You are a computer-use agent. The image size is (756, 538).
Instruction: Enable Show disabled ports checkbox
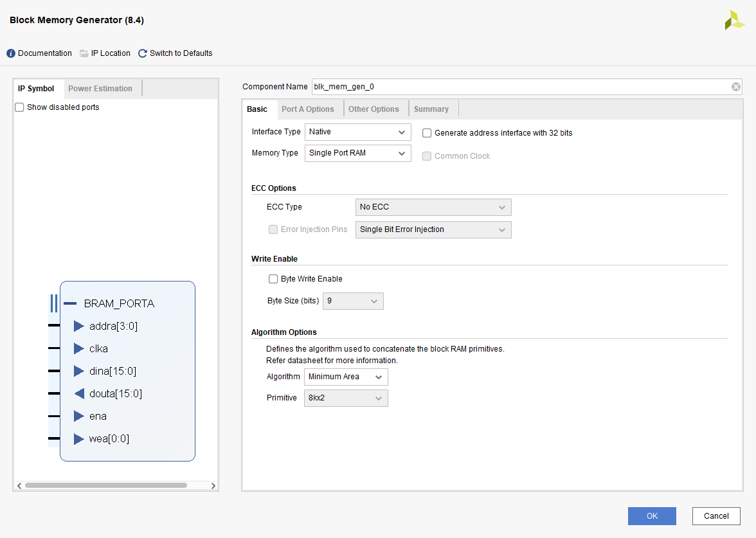click(19, 107)
